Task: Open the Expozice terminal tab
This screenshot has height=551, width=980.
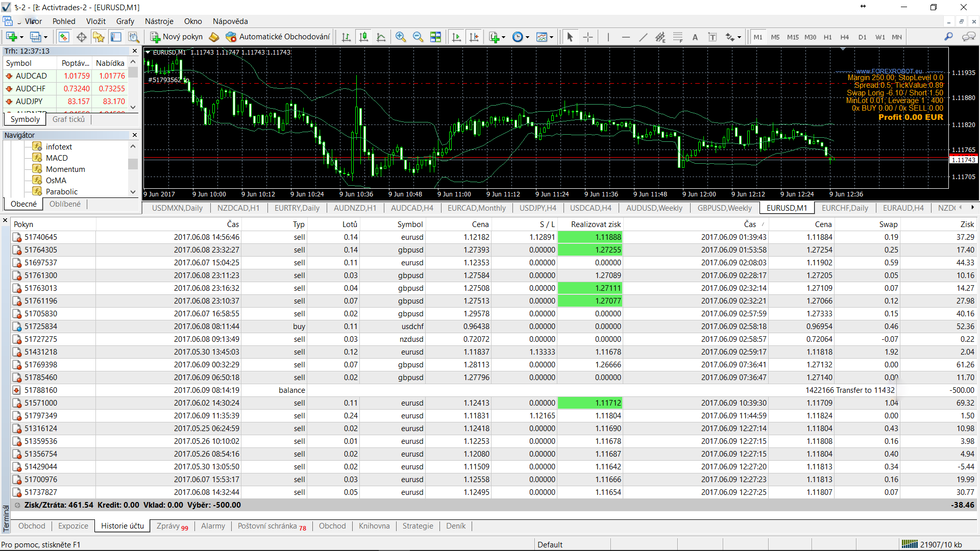Action: point(73,526)
